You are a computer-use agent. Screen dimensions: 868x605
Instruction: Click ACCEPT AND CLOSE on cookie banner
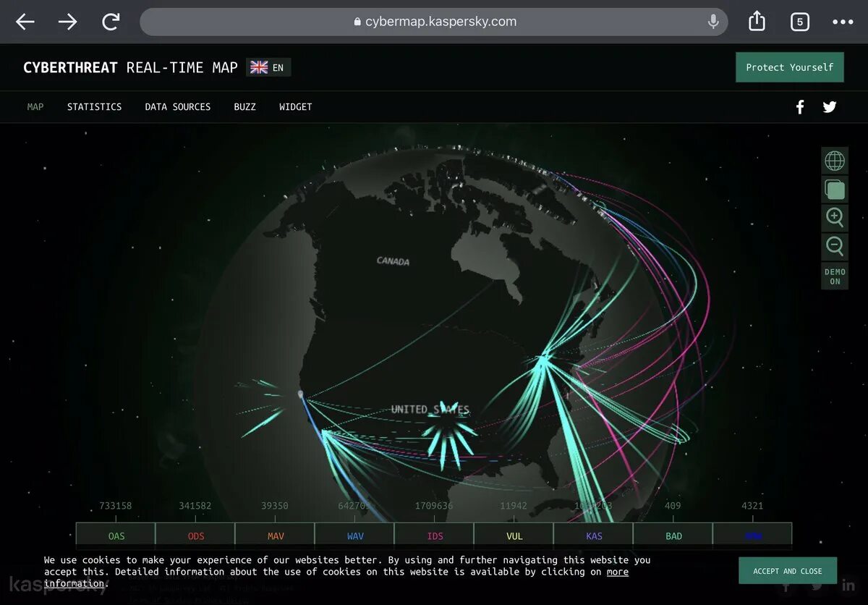[788, 571]
